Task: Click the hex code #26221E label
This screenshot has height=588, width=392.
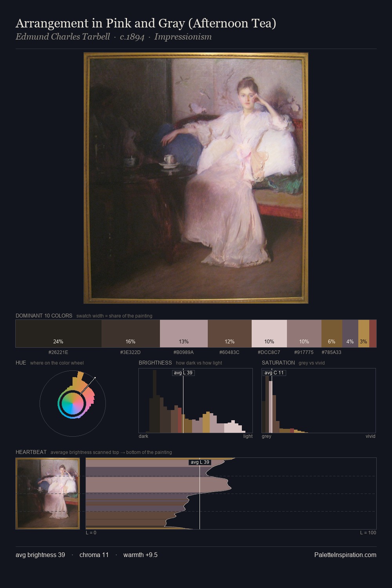Action: coord(58,352)
